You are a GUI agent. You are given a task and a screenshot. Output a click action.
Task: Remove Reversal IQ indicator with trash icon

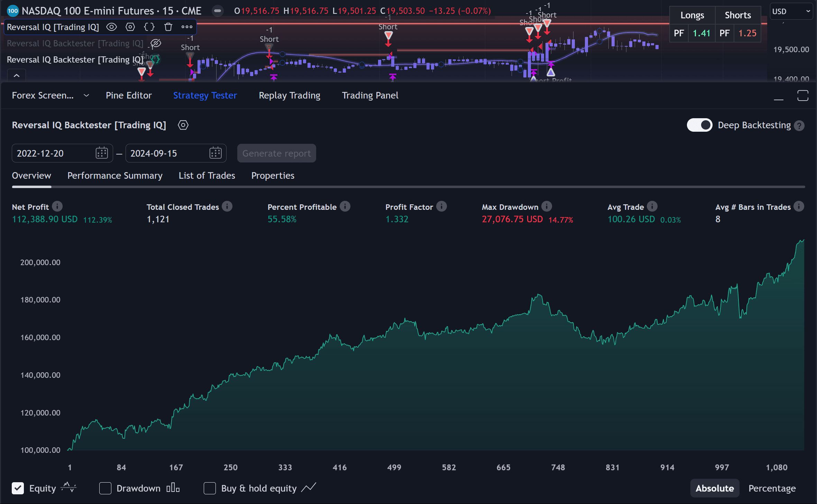click(168, 27)
